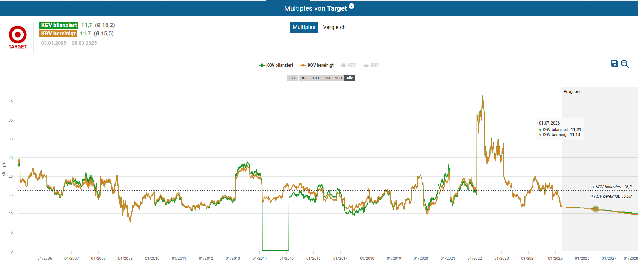Image resolution: width=644 pixels, height=265 pixels.
Task: Click the highlighted forecast data point marker
Action: [x=595, y=209]
